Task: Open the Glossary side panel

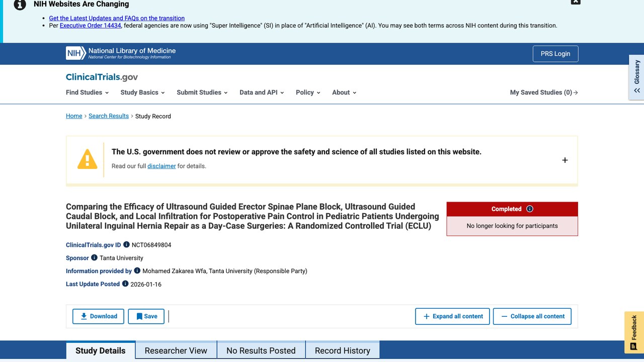Action: [636, 77]
